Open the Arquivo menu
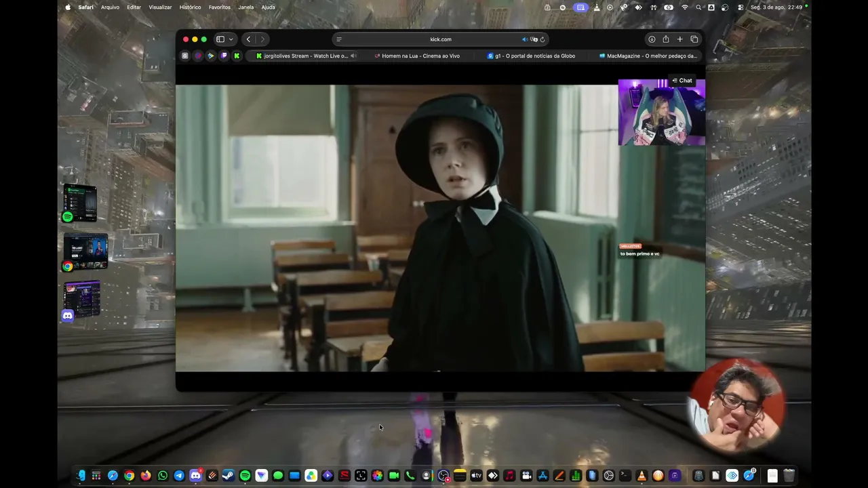This screenshot has height=488, width=868. [110, 7]
